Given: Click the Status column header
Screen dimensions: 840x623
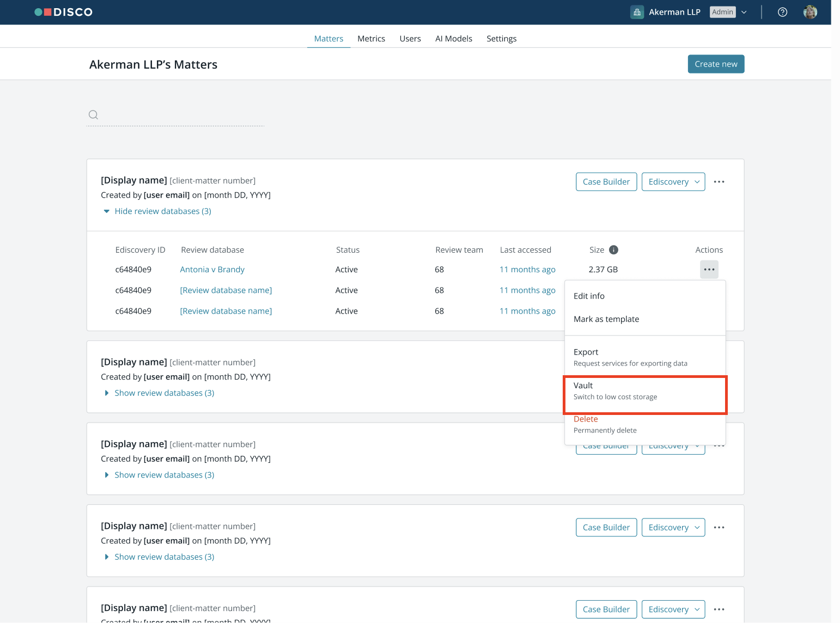Looking at the screenshot, I should 348,250.
